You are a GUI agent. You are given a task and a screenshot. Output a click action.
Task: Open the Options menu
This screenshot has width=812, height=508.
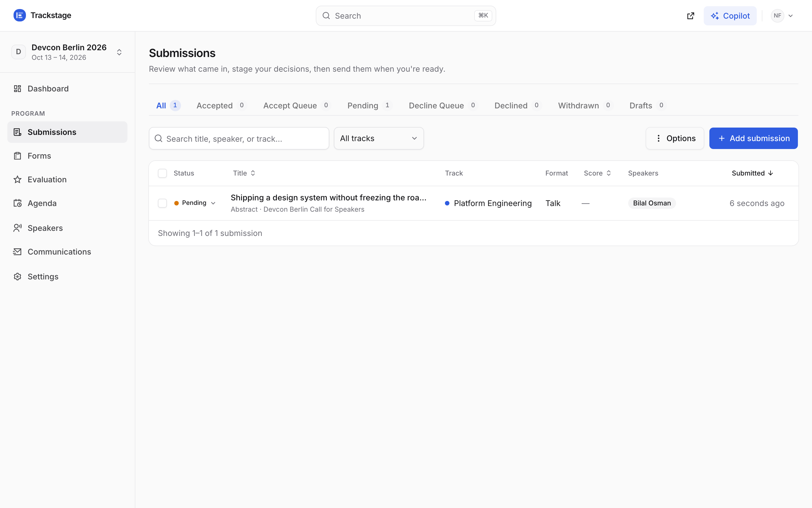tap(675, 138)
